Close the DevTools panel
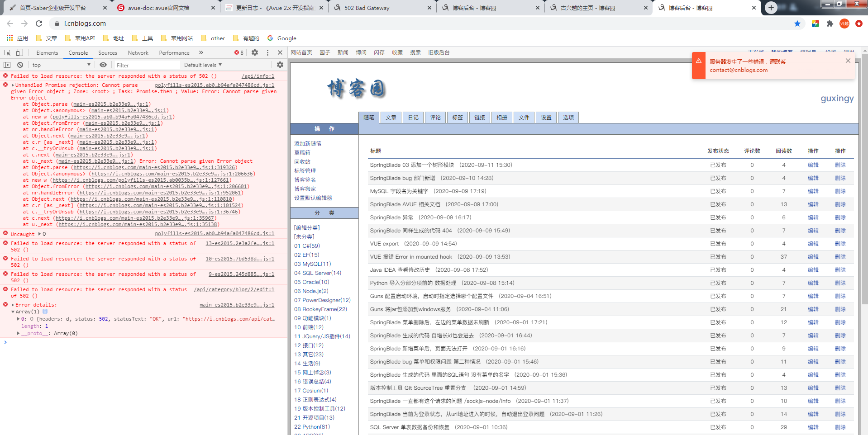Viewport: 868px width, 435px height. 280,52
